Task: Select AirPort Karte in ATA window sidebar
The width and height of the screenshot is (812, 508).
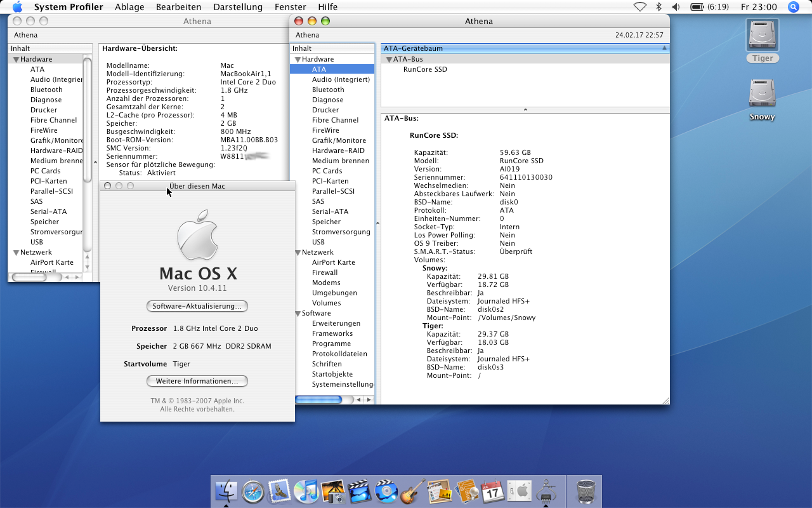Action: pyautogui.click(x=334, y=262)
